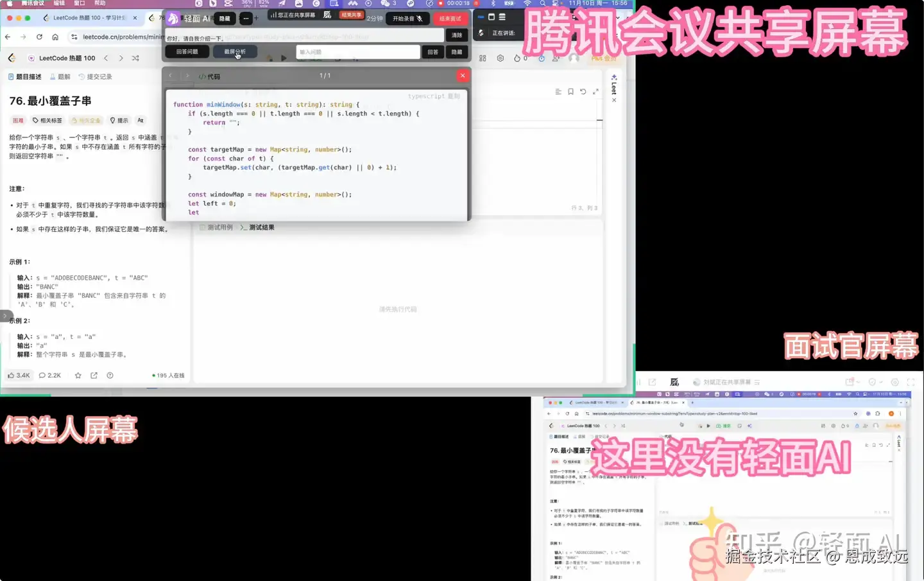
Task: Go to previous code page arrow
Action: pyautogui.click(x=171, y=76)
